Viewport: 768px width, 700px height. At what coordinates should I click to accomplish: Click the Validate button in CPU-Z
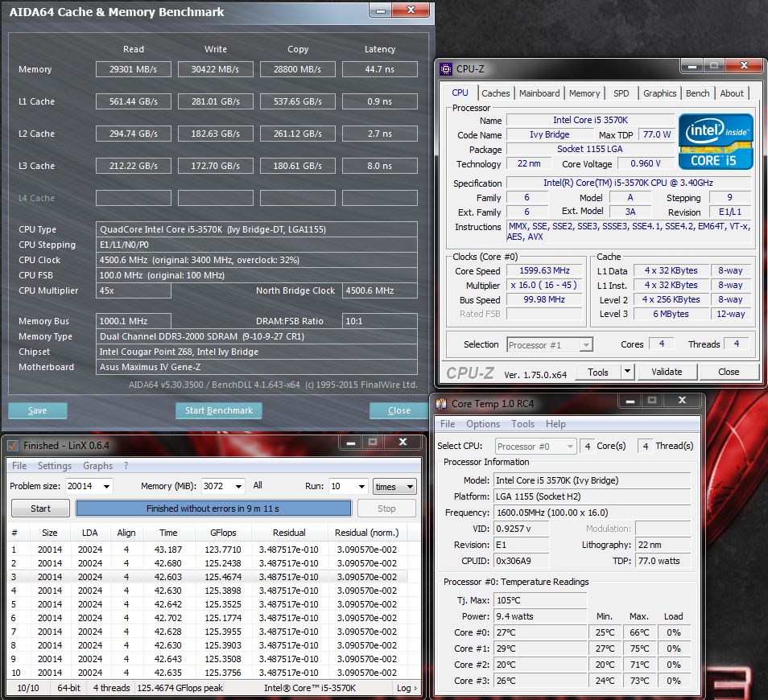(x=667, y=372)
